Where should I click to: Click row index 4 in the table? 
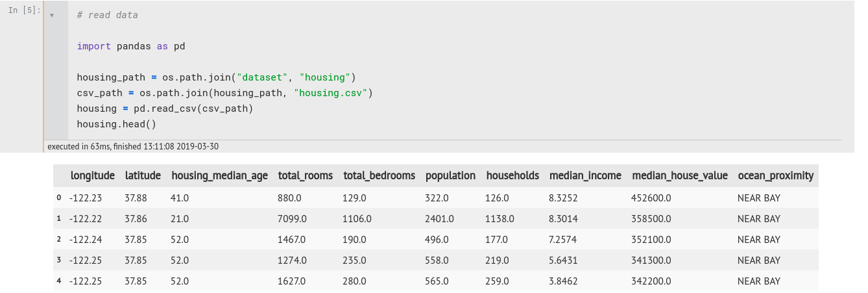coord(59,281)
